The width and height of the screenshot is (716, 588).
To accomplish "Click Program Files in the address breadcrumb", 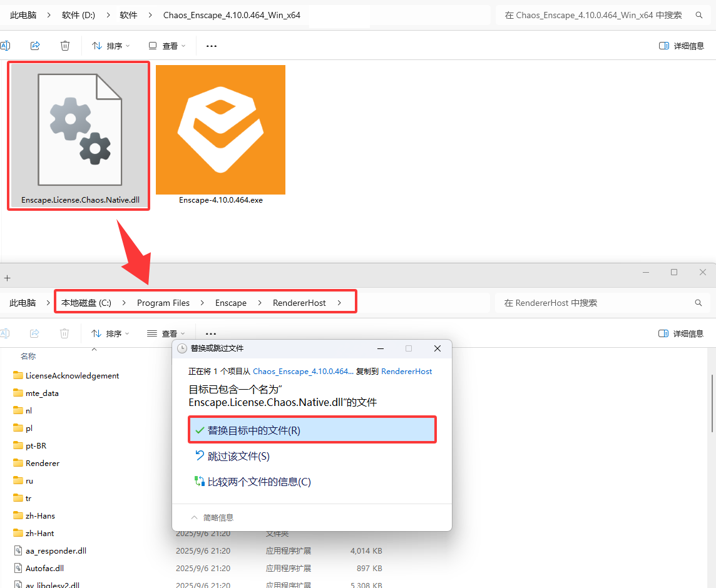I will pyautogui.click(x=163, y=303).
